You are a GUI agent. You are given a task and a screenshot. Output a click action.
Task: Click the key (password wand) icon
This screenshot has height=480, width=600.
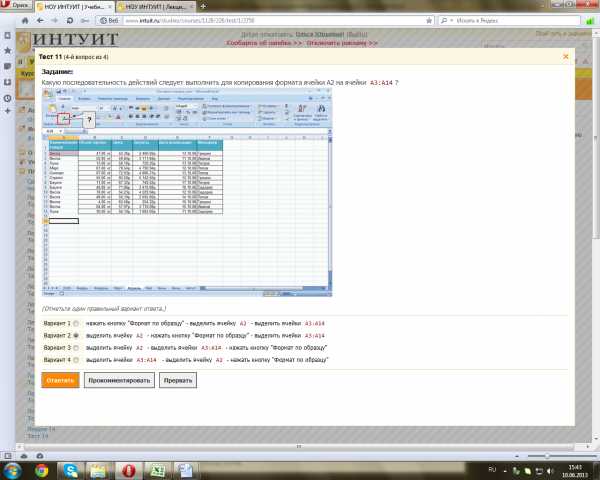pos(85,21)
